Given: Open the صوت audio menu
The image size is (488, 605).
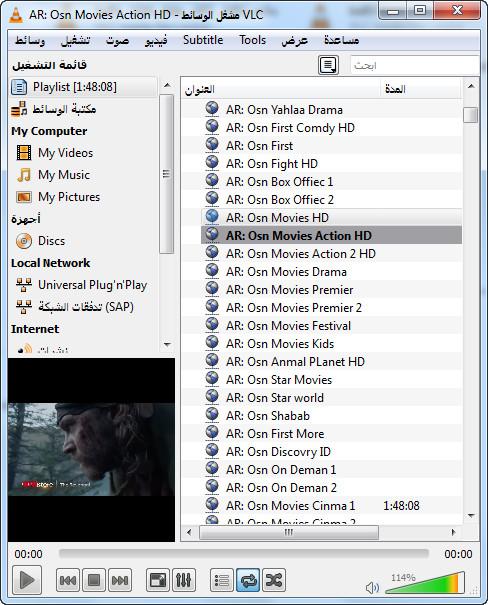Looking at the screenshot, I should click(x=118, y=40).
